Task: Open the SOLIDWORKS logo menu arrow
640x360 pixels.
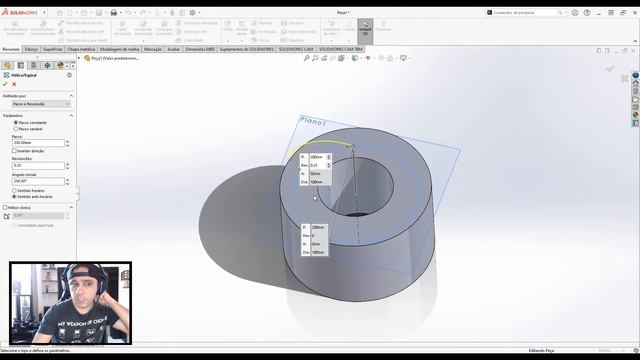Action: [x=44, y=13]
